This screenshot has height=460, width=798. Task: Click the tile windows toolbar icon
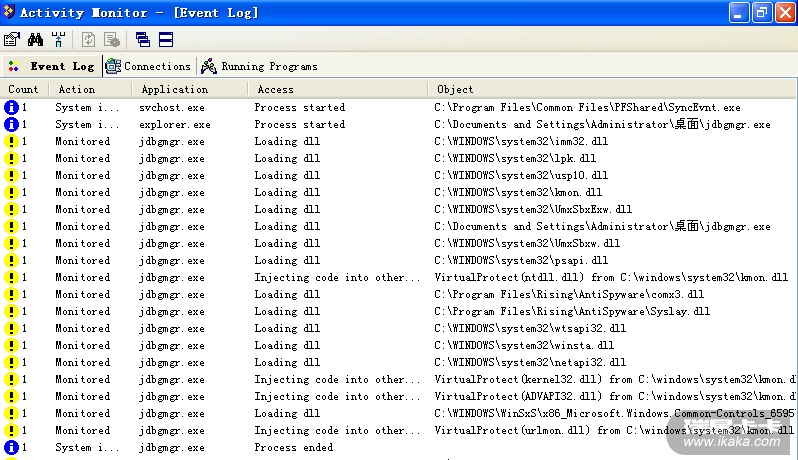(x=166, y=40)
